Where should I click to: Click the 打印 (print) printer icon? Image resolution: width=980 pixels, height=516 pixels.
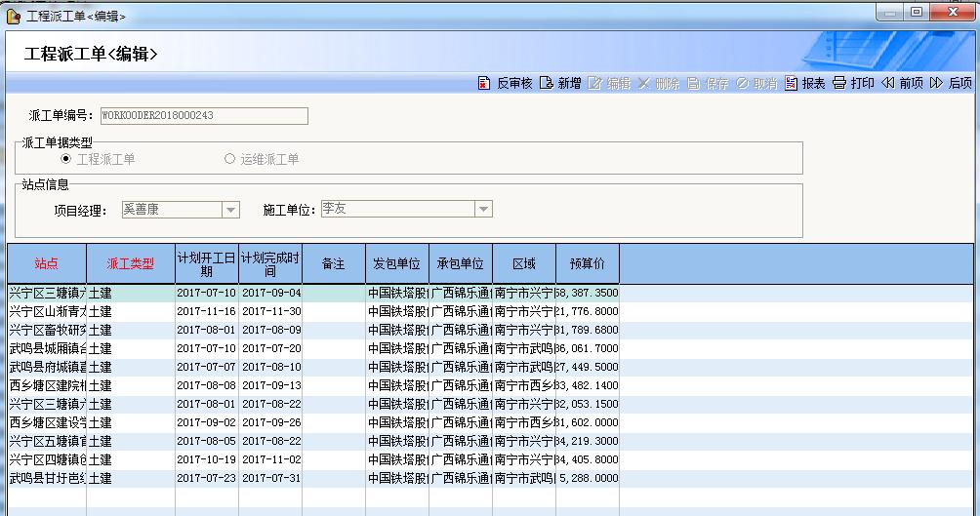[x=838, y=84]
